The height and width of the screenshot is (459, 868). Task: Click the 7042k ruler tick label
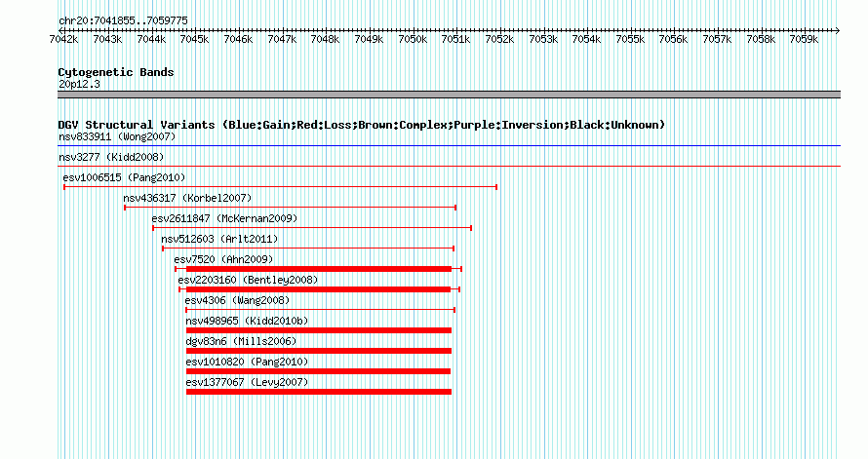coord(63,40)
